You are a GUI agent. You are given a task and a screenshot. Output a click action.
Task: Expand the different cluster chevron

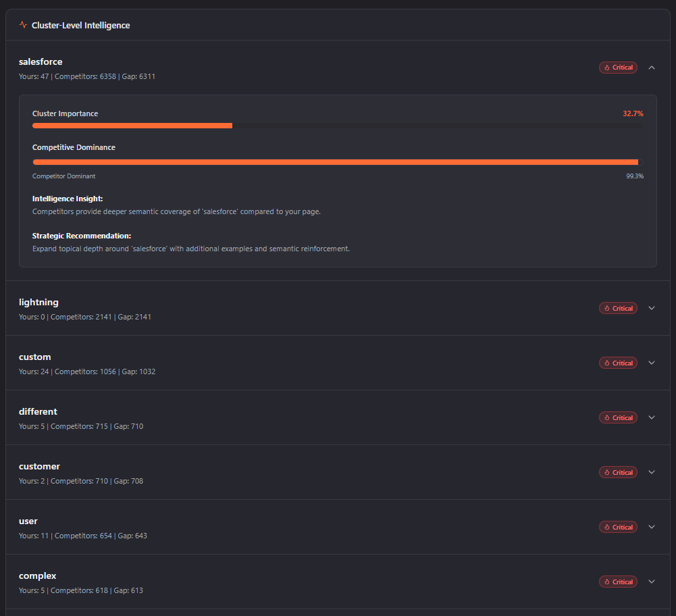[x=651, y=417]
